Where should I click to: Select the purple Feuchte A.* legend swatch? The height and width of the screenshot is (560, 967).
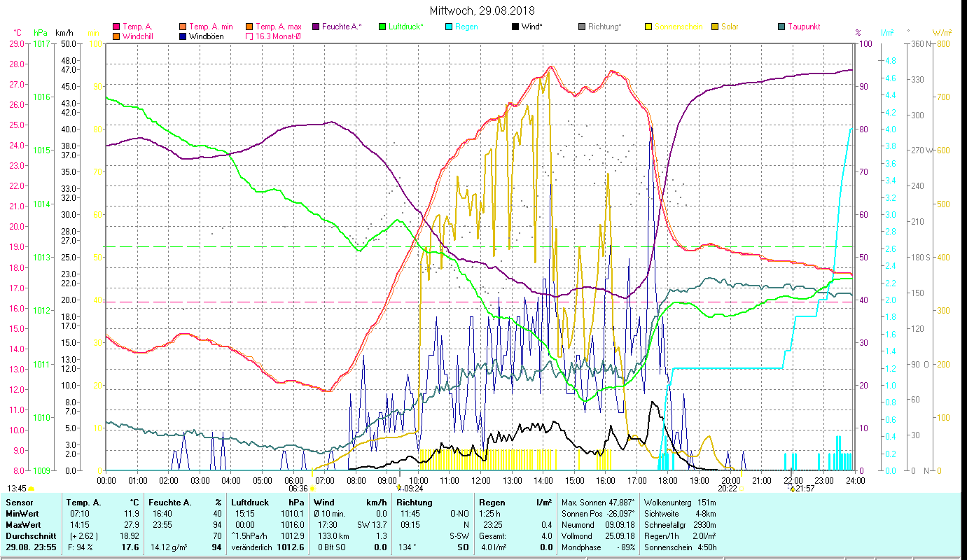(315, 27)
